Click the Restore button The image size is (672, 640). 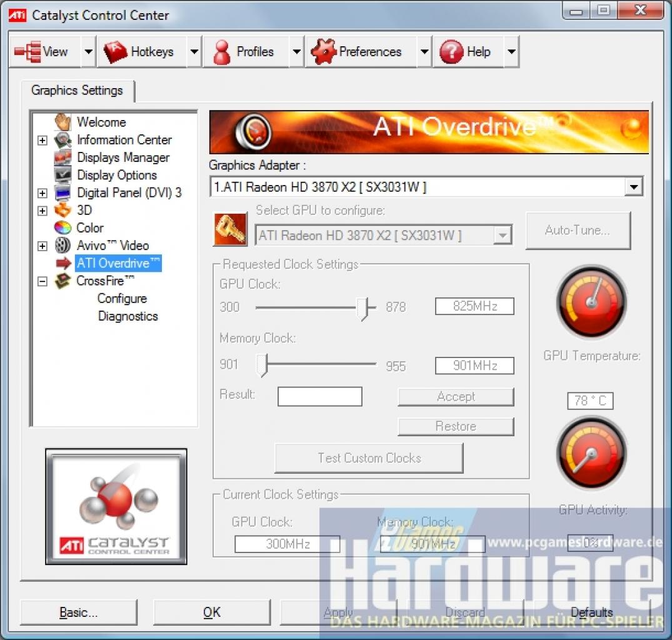(456, 427)
